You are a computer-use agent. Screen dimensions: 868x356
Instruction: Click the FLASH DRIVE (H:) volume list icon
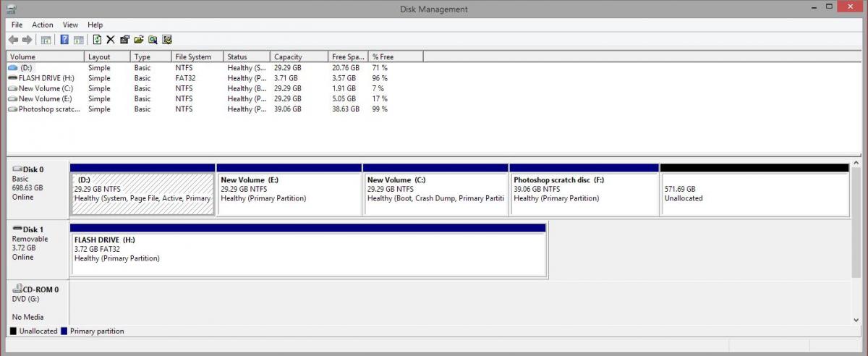pos(12,78)
